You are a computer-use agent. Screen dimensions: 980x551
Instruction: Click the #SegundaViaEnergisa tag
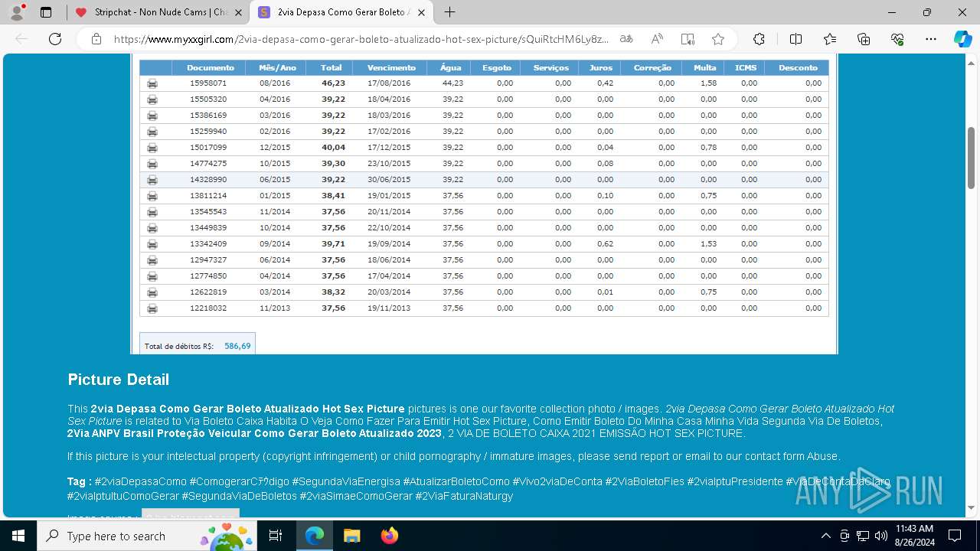[x=346, y=481]
